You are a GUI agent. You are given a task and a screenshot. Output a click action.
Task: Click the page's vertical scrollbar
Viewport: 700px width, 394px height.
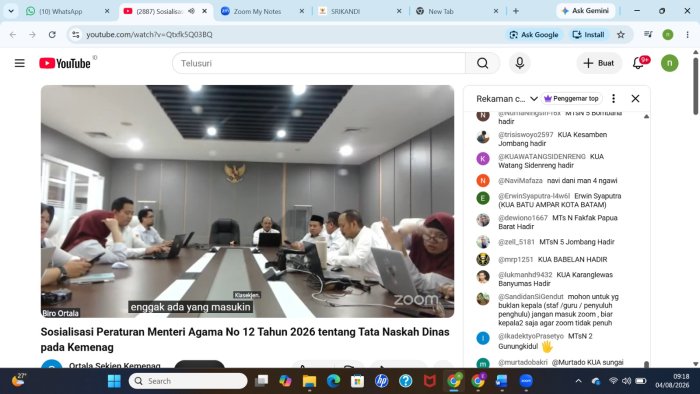tap(696, 86)
